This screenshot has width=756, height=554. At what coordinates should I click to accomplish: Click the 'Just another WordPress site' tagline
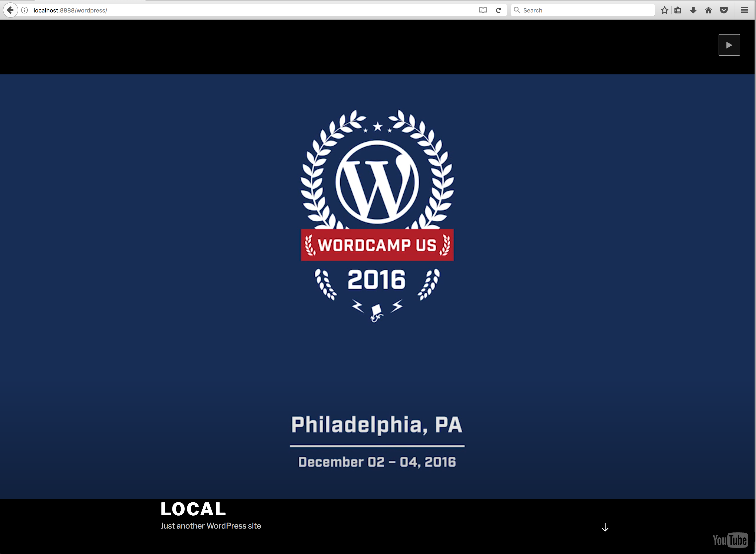coord(211,526)
